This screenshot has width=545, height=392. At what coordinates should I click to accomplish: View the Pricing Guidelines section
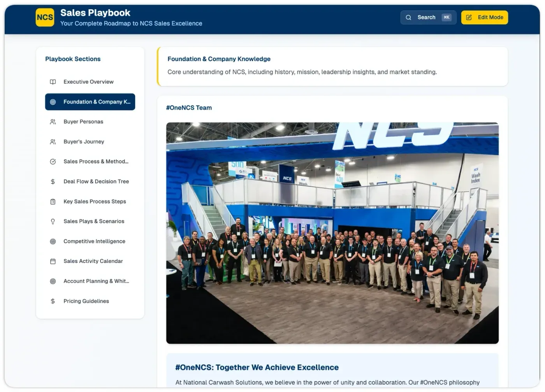(x=90, y=301)
